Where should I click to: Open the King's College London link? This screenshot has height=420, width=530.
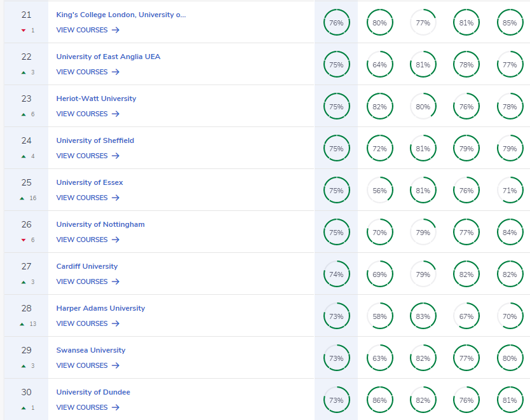pos(121,15)
